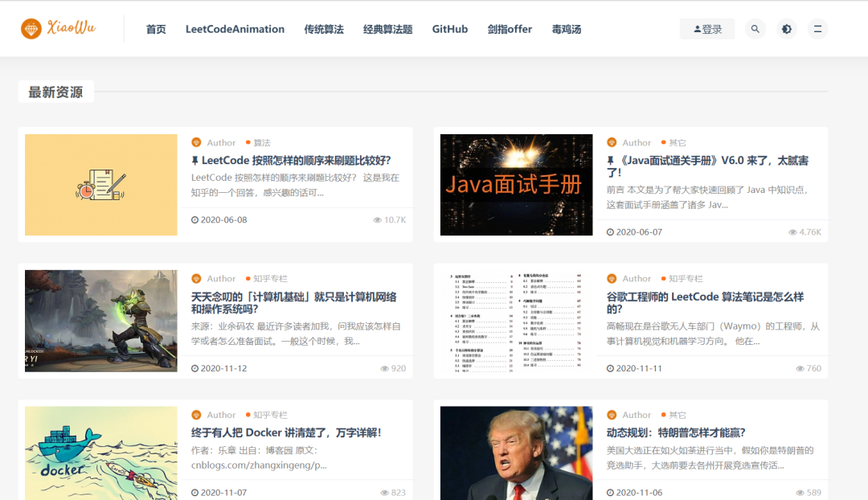The image size is (868, 500).
Task: Open 毒鸡汤 navigation item
Action: tap(567, 29)
